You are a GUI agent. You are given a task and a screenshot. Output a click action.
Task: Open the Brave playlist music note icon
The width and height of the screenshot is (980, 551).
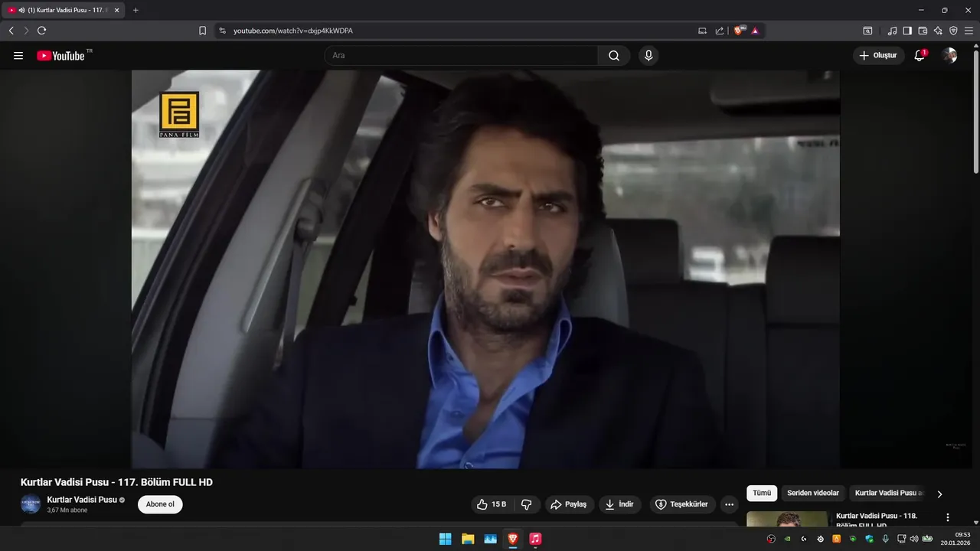click(892, 31)
